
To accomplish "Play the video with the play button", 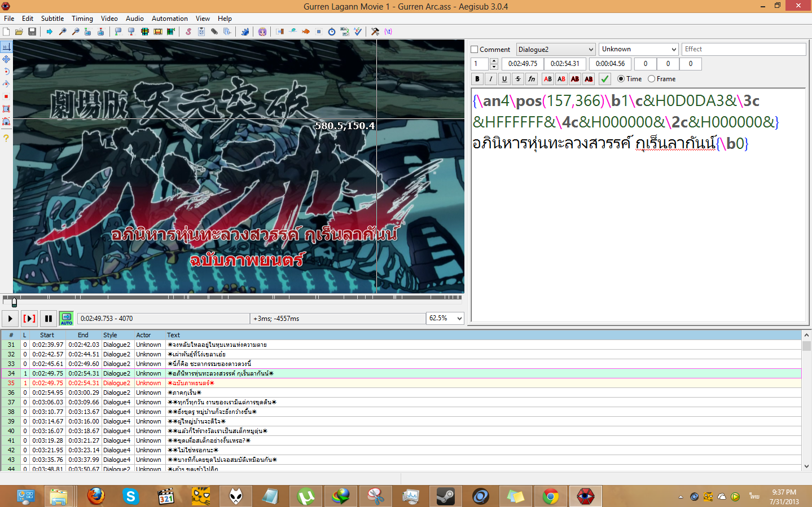I will pos(10,319).
